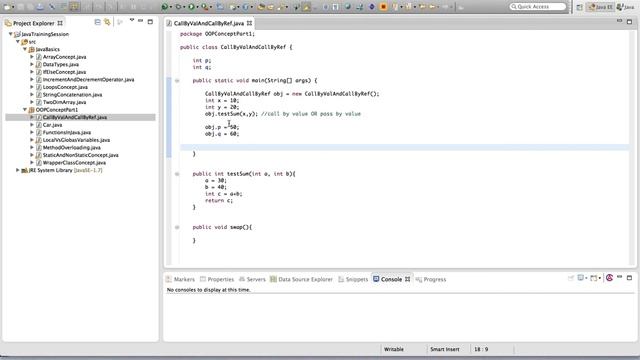Image resolution: width=640 pixels, height=360 pixels.
Task: Collapse the JavaTrainingSession project node
Action: coord(11,34)
